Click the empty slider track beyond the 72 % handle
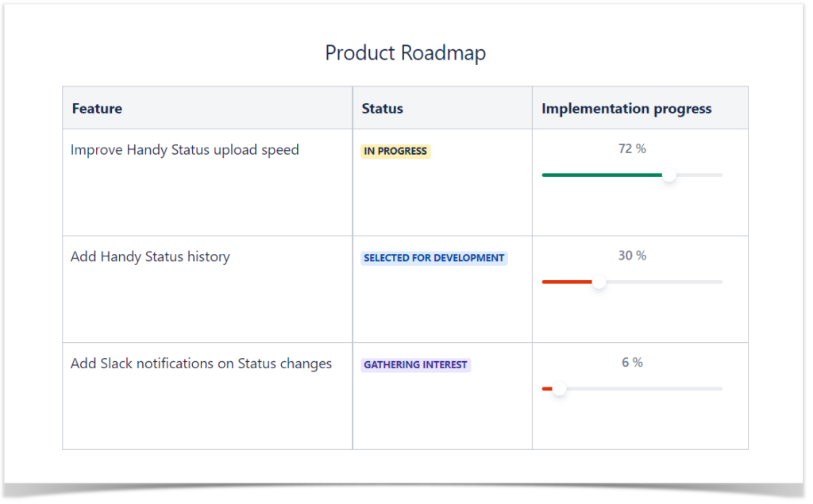The width and height of the screenshot is (813, 504). pos(699,175)
